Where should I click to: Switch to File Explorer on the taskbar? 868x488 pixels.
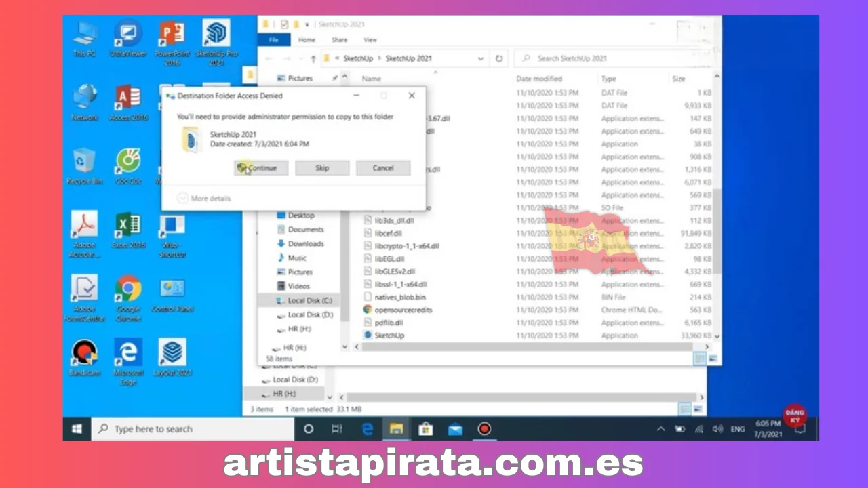(397, 429)
